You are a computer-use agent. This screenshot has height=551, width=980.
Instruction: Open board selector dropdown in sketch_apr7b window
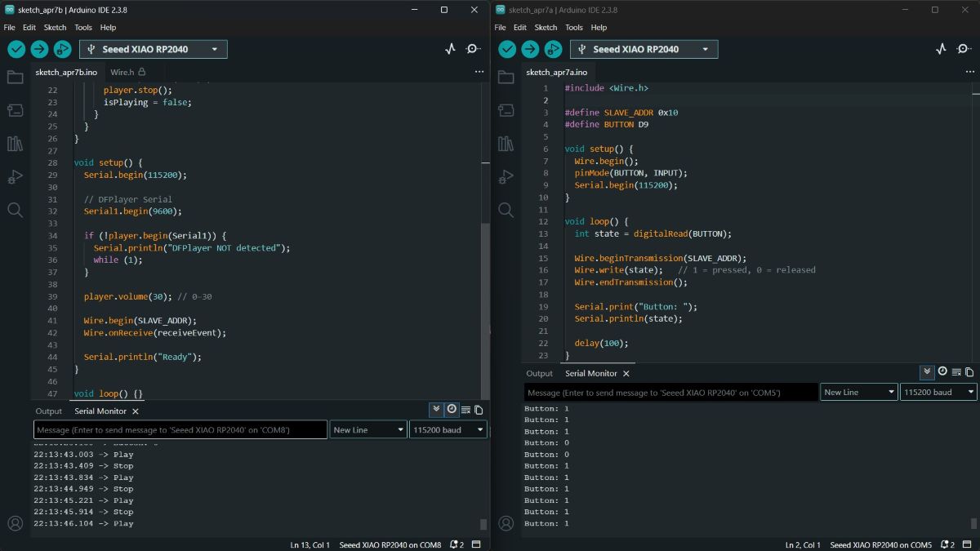point(154,49)
